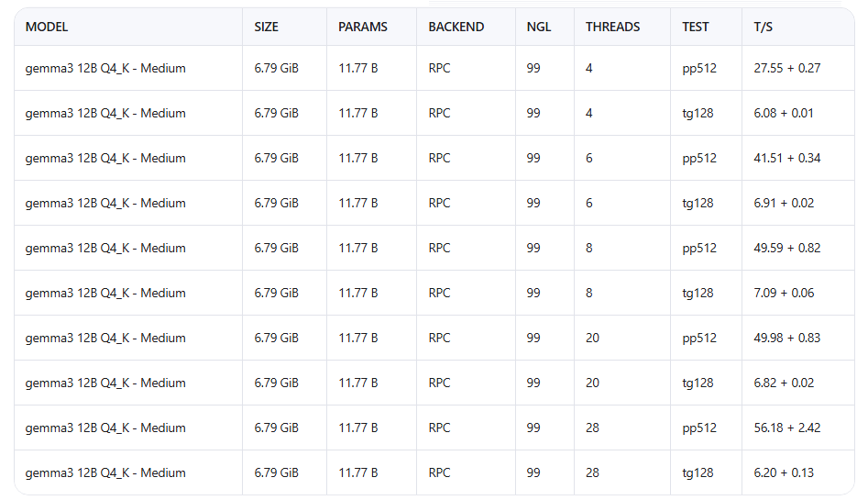868x500 pixels.
Task: Click the TEST column header
Action: (696, 27)
